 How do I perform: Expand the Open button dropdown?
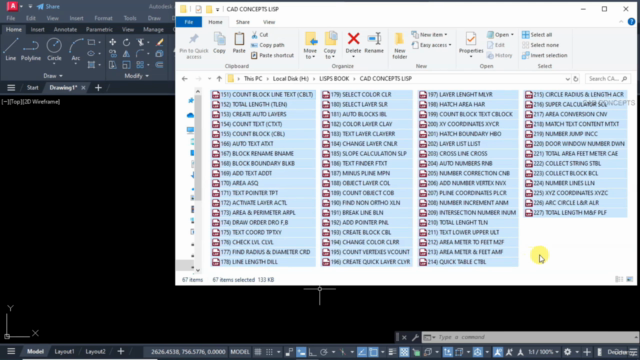click(x=512, y=35)
